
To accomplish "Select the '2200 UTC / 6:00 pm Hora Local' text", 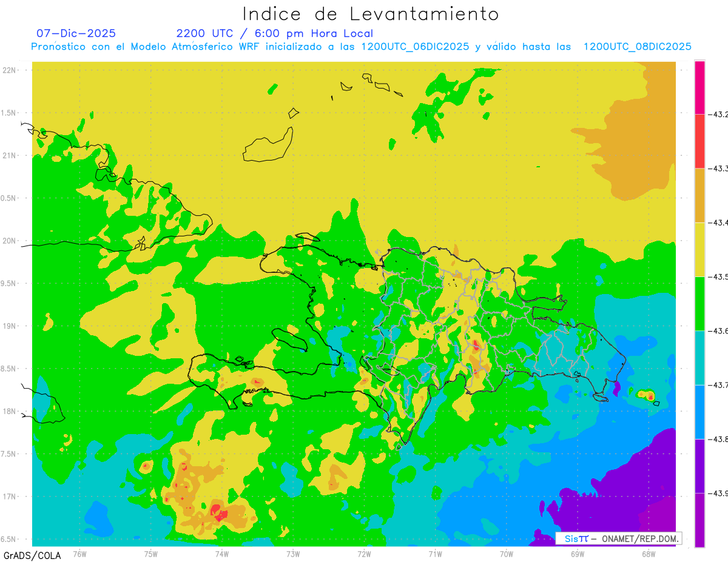I will 275,34.
